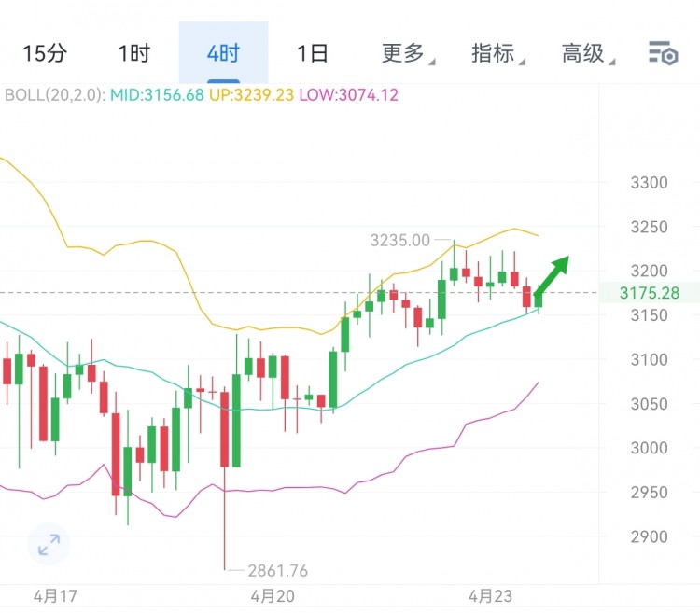Select the 1时 timeframe tab
The height and width of the screenshot is (613, 700).
pyautogui.click(x=134, y=53)
